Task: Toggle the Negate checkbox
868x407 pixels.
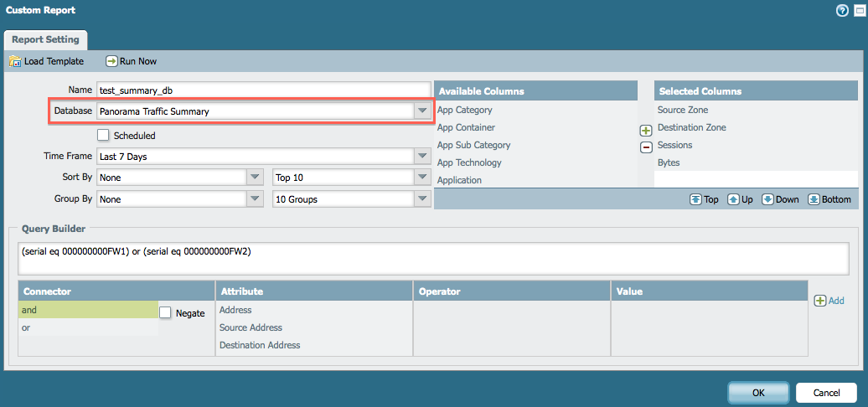Action: point(165,312)
